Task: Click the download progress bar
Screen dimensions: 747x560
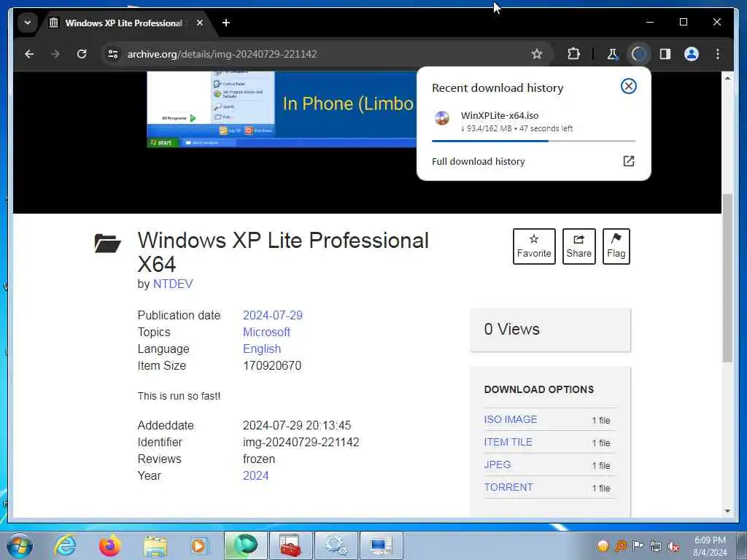Action: (x=533, y=141)
